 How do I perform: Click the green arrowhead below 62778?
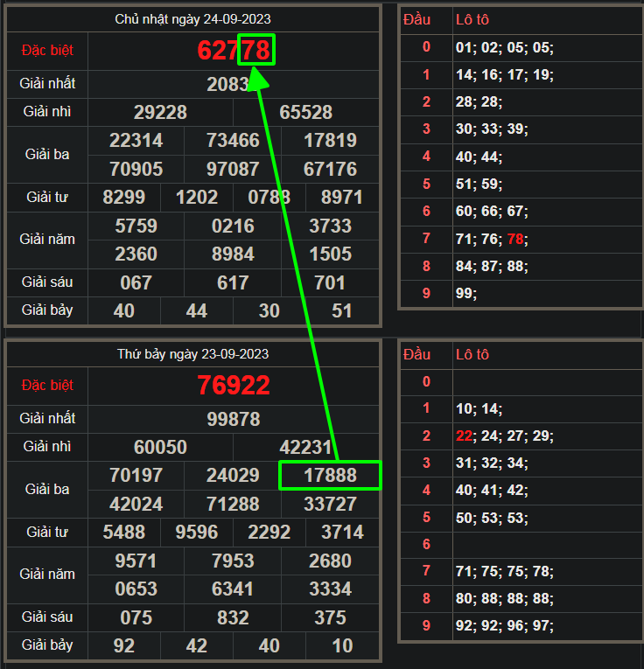click(x=257, y=79)
